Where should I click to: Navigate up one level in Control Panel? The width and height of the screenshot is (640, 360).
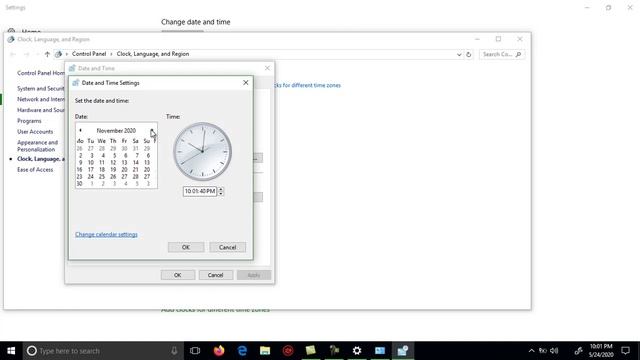pyautogui.click(x=47, y=54)
